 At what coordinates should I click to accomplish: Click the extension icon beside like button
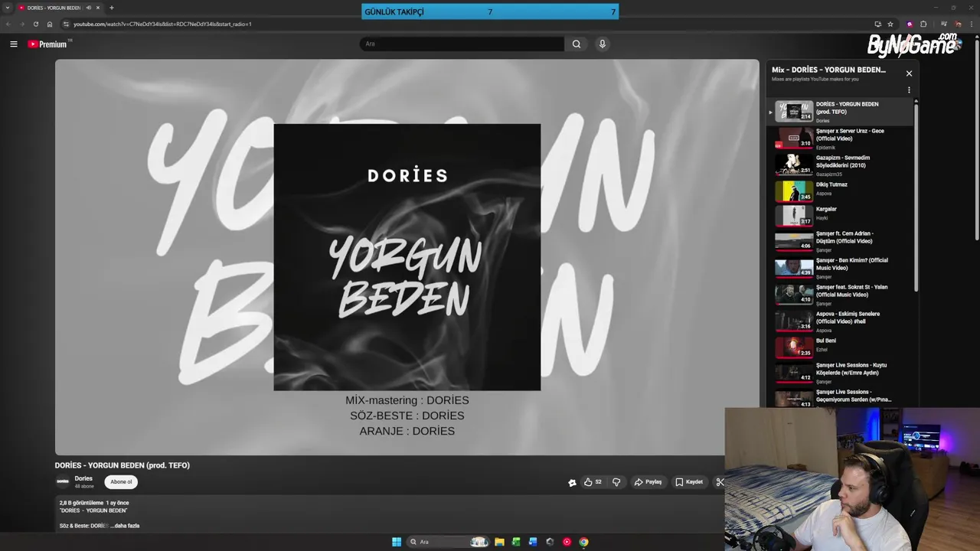coord(572,482)
